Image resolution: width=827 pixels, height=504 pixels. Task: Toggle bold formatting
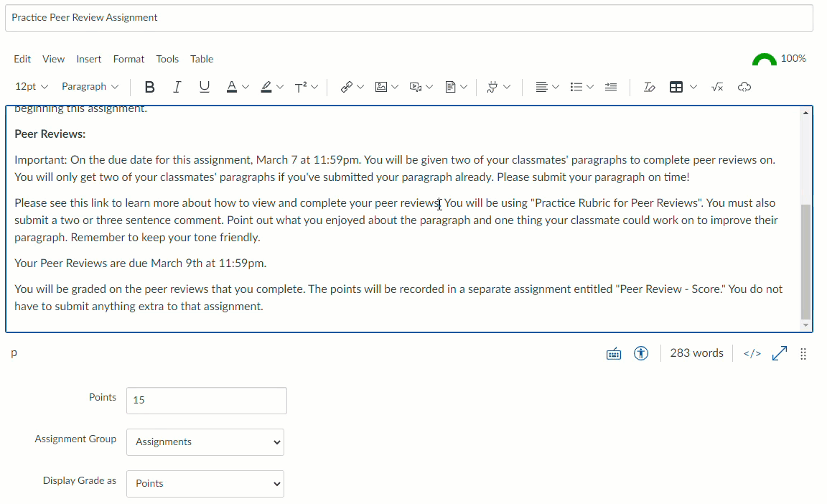(x=150, y=87)
